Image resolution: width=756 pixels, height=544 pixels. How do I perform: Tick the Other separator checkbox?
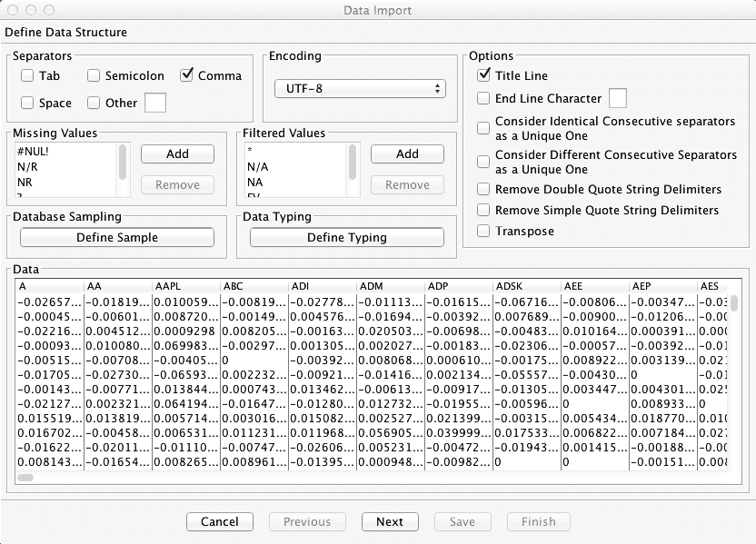94,103
